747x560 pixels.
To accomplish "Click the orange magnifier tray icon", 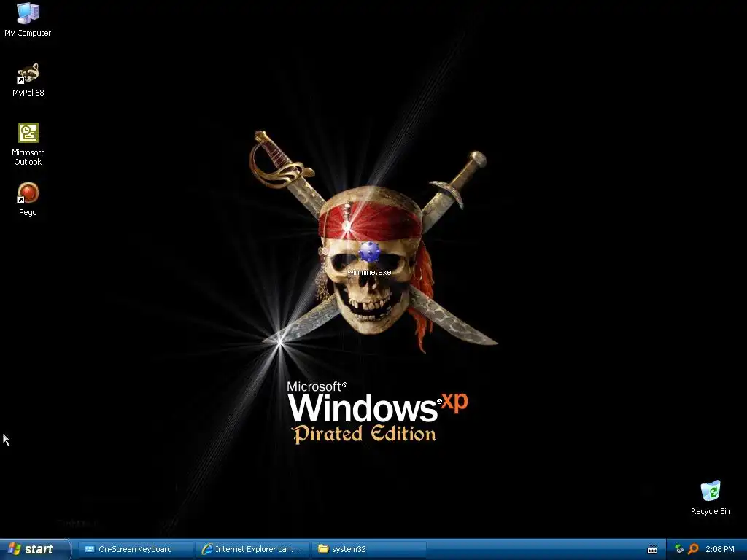I will pos(693,549).
